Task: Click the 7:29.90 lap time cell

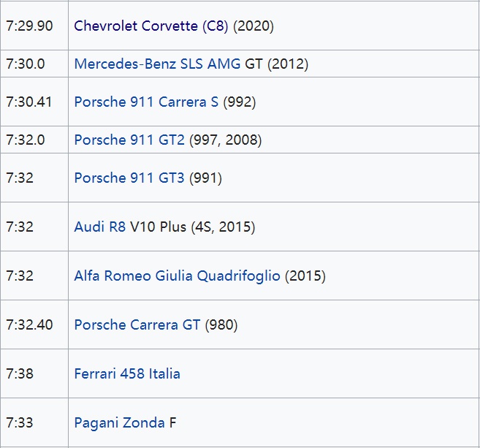Action: point(29,26)
